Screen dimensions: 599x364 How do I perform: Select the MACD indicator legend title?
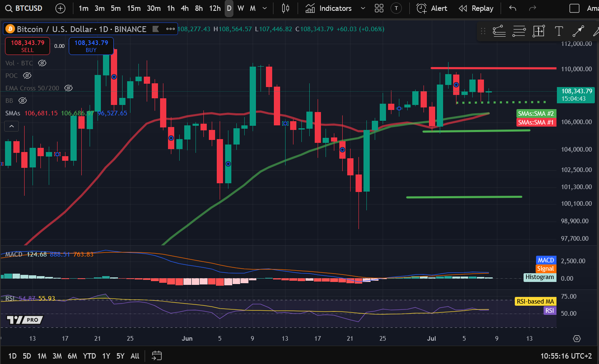(14, 254)
